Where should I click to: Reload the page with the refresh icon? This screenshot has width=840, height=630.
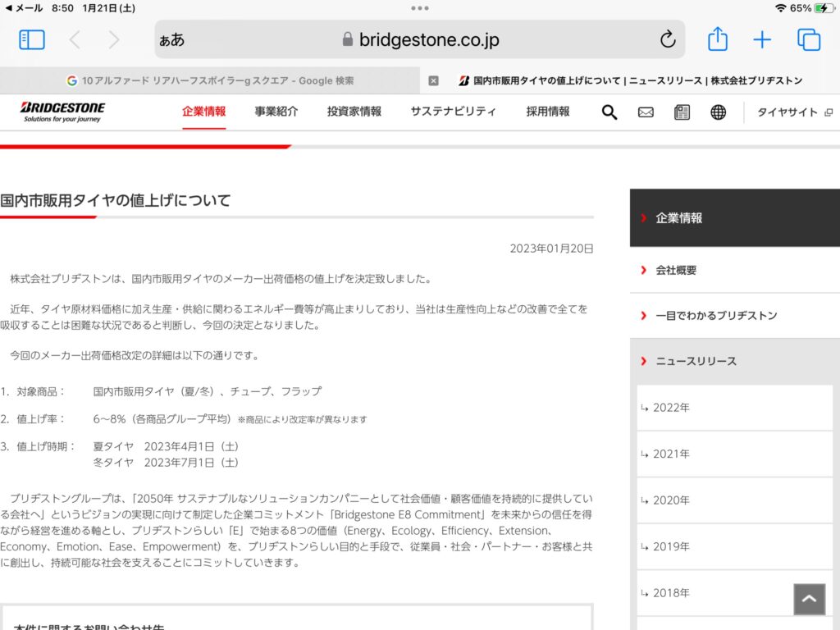pos(668,39)
